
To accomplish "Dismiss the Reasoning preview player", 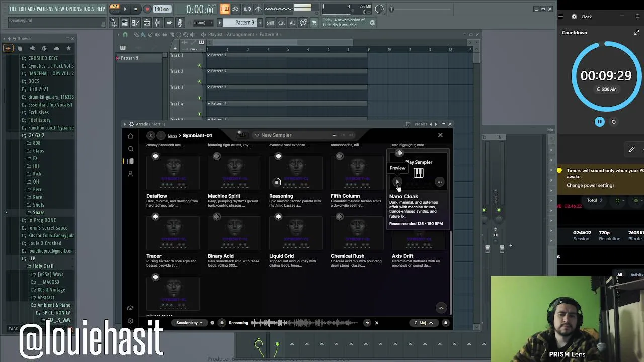I will [x=376, y=323].
